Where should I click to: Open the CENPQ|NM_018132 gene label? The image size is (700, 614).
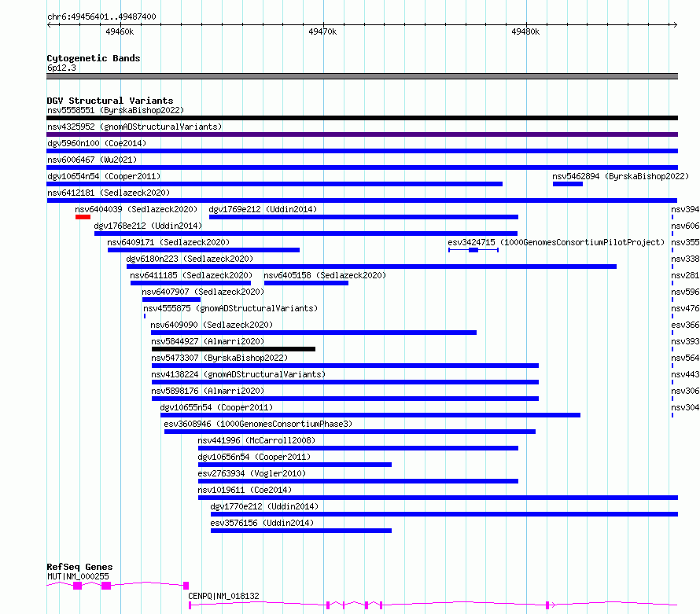pos(223,596)
